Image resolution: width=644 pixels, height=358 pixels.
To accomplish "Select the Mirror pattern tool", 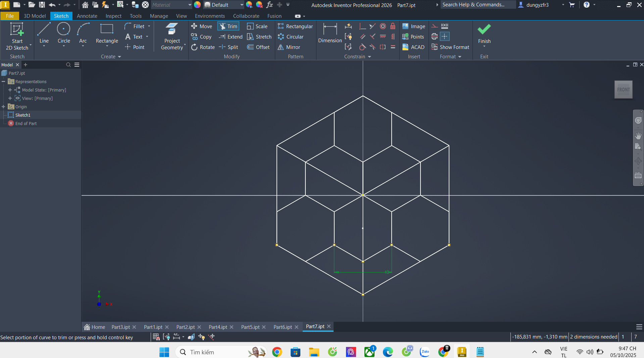I will tap(289, 47).
